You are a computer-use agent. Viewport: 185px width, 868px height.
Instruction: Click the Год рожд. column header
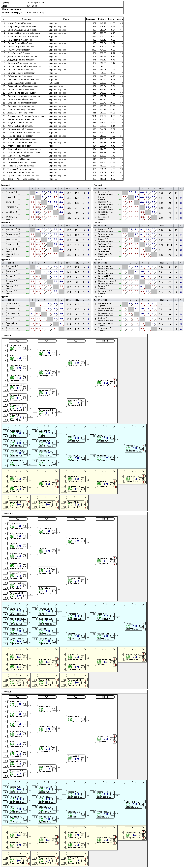point(91,19)
